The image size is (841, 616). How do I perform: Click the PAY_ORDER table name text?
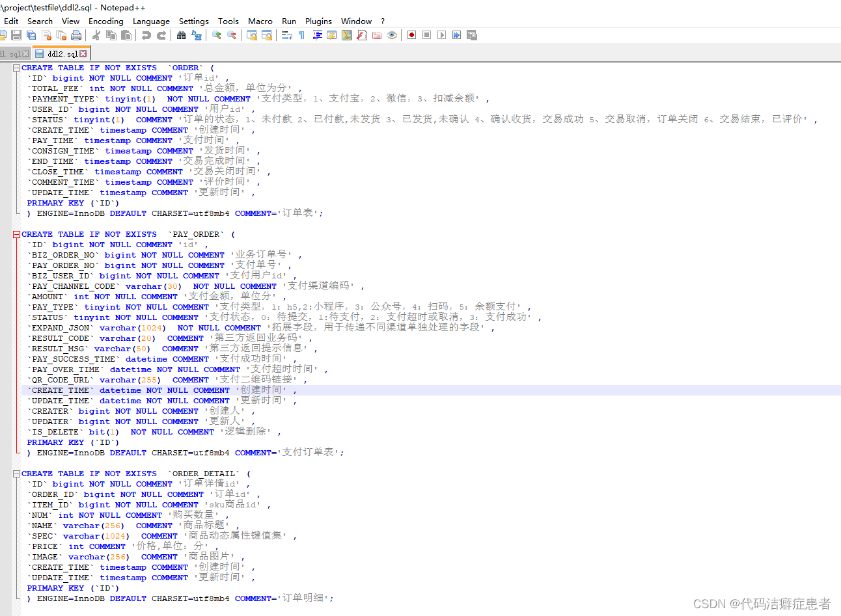[196, 234]
